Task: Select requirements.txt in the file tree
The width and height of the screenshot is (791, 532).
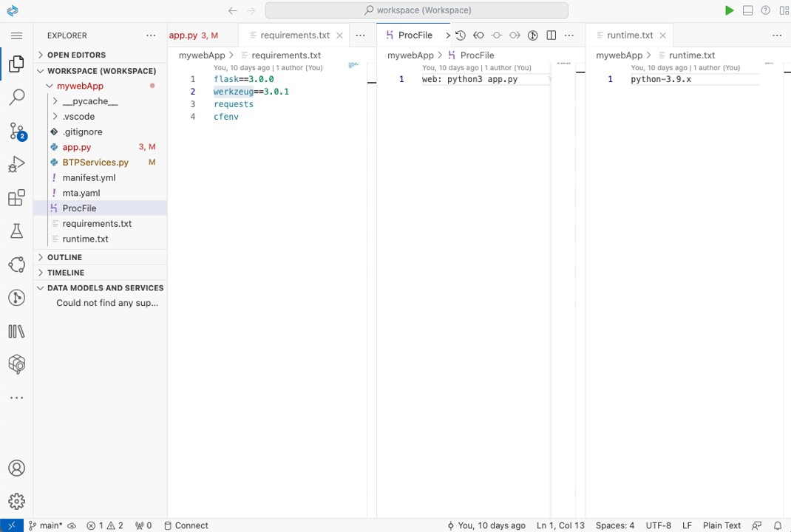Action: tap(97, 223)
